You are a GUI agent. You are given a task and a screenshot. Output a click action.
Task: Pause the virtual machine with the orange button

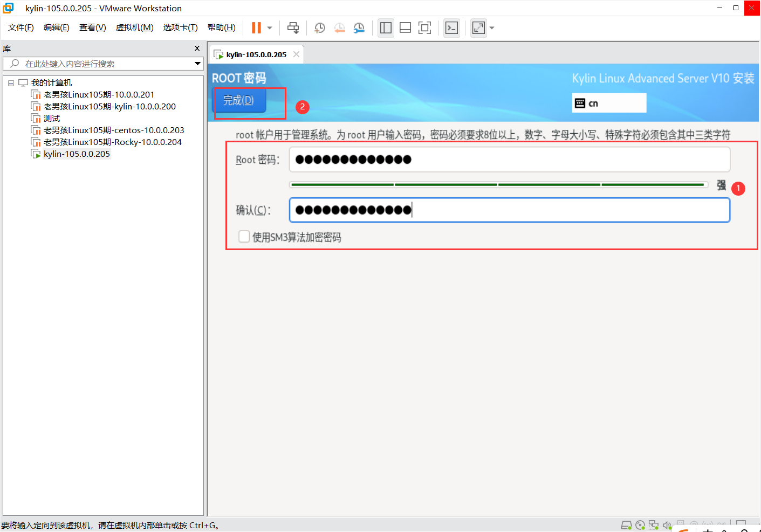point(256,28)
